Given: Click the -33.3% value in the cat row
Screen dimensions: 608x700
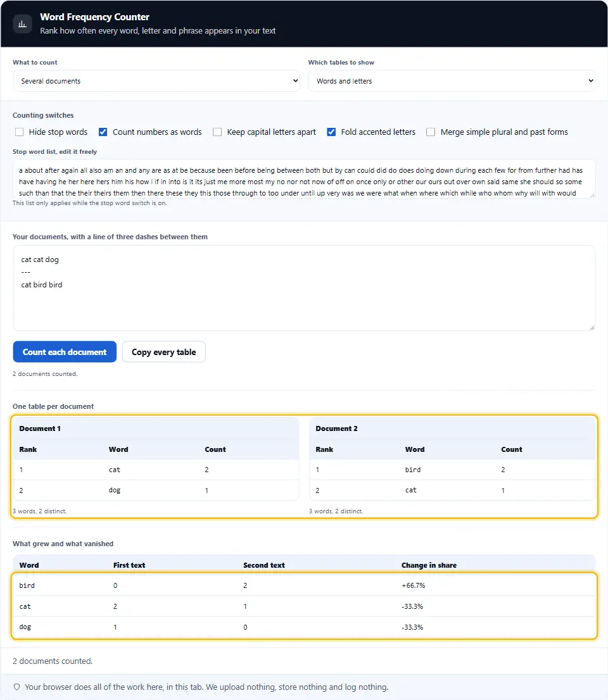Looking at the screenshot, I should tap(412, 606).
